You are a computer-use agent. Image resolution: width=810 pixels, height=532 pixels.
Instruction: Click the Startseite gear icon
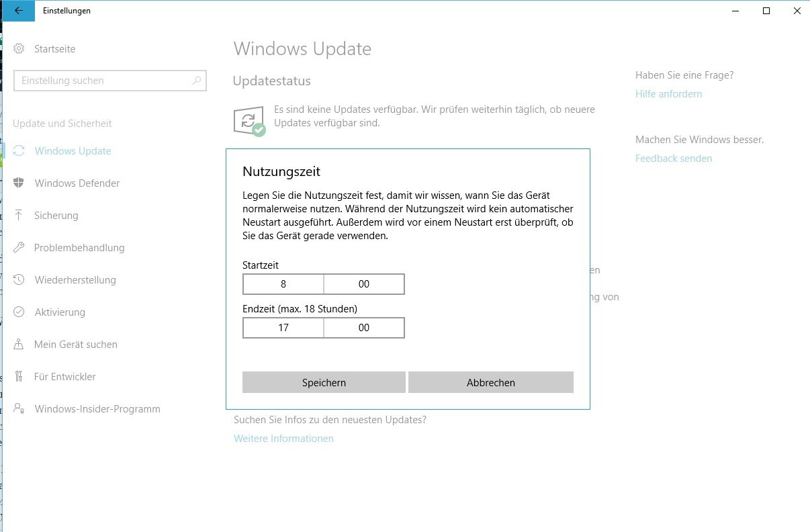pyautogui.click(x=19, y=49)
